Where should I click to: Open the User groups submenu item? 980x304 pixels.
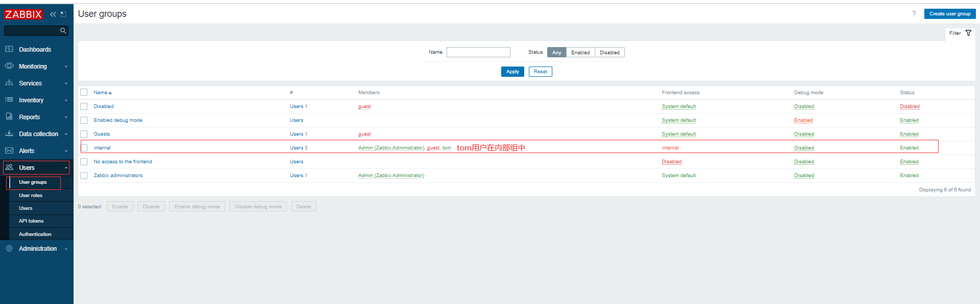coord(33,182)
